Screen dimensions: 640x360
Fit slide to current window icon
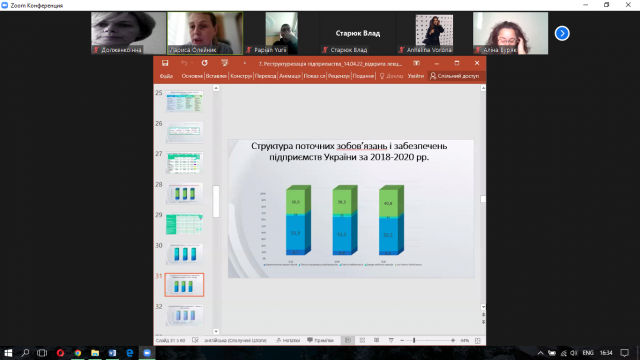pyautogui.click(x=478, y=340)
